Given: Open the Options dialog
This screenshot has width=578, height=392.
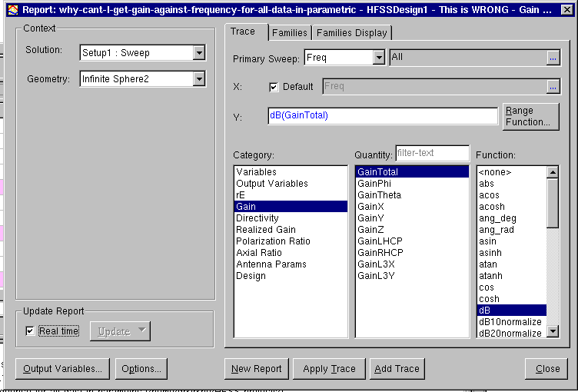Looking at the screenshot, I should (141, 369).
